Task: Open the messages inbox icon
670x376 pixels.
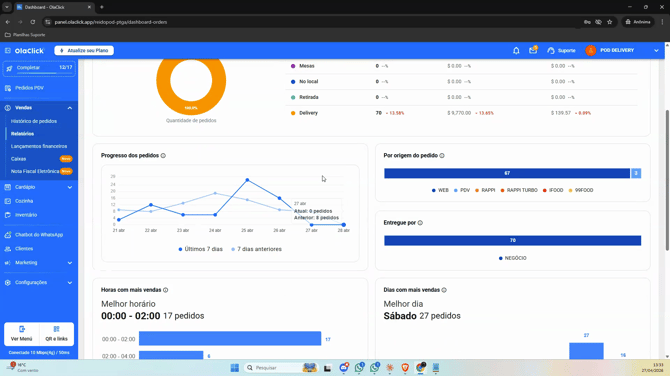Action: click(533, 50)
